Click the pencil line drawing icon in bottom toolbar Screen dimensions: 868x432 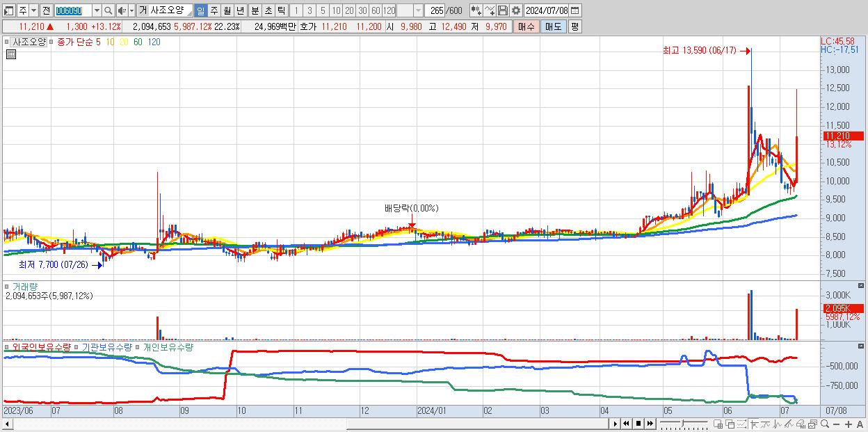[x=789, y=424]
